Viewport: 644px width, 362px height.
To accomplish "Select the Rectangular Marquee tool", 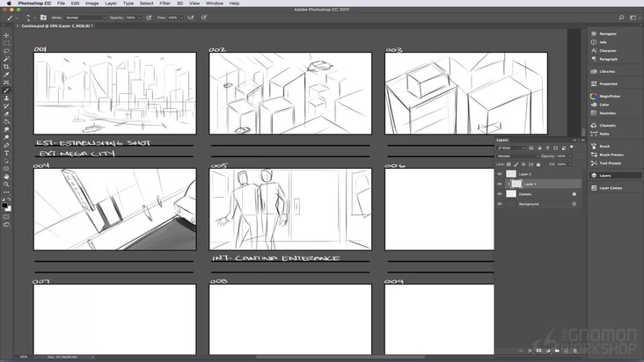I will (x=6, y=43).
